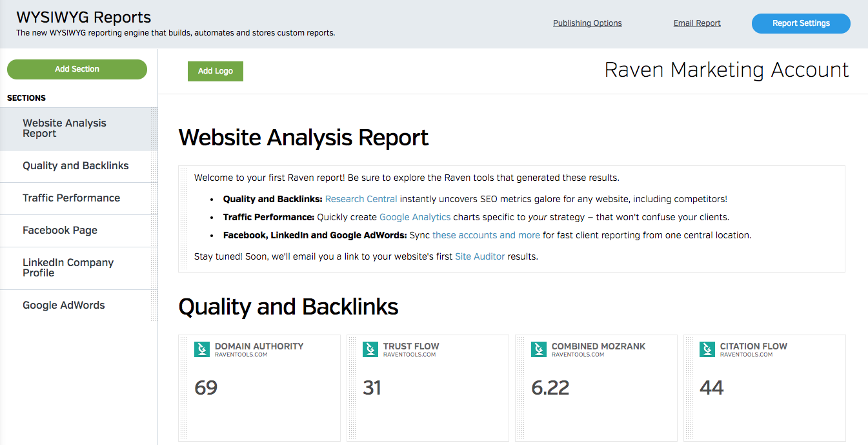Click drag handle of Domain Authority widget
Screen dimensions: 868x445
pyautogui.click(x=184, y=388)
